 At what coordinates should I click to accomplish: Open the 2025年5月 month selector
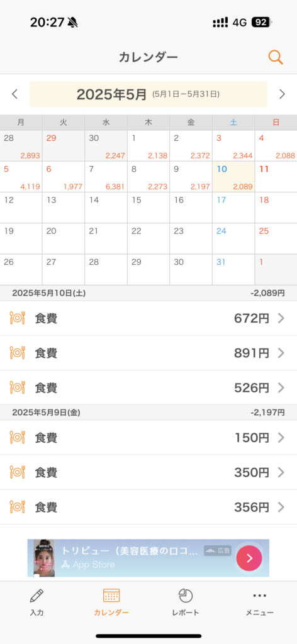click(x=148, y=94)
